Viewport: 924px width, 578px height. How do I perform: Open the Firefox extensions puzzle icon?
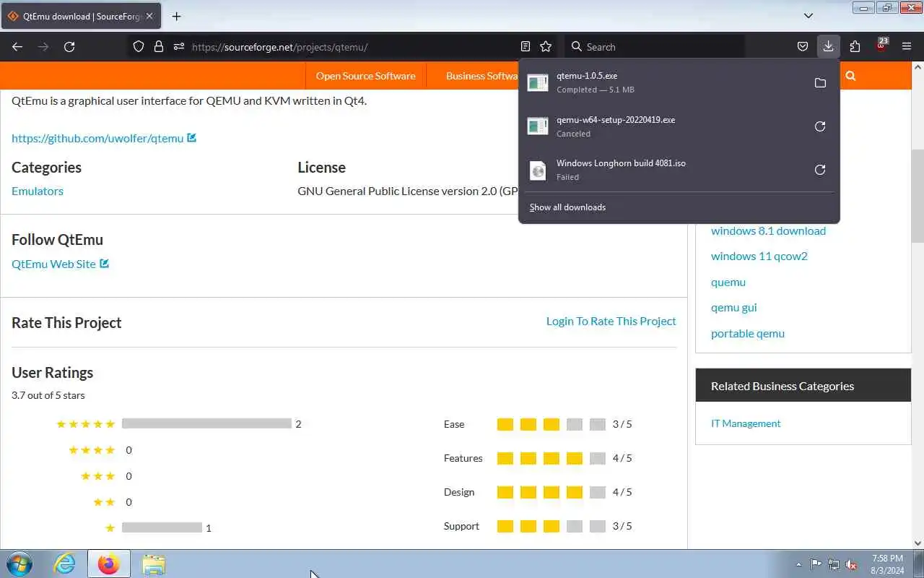855,46
